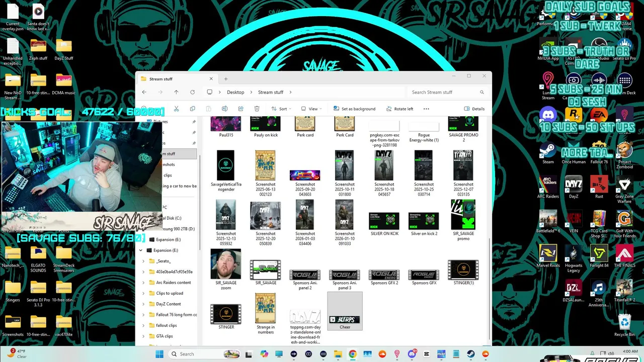
Task: Click the Delete trash icon in Explorer toolbar
Action: click(257, 109)
